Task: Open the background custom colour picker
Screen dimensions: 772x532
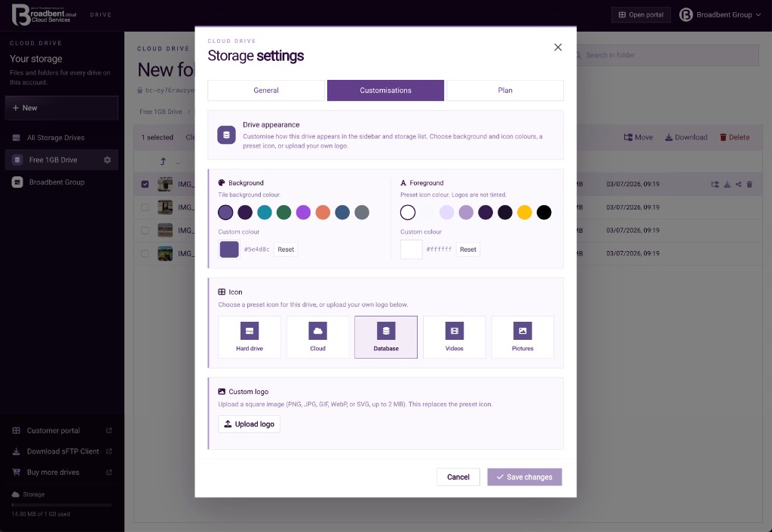Action: tap(229, 249)
